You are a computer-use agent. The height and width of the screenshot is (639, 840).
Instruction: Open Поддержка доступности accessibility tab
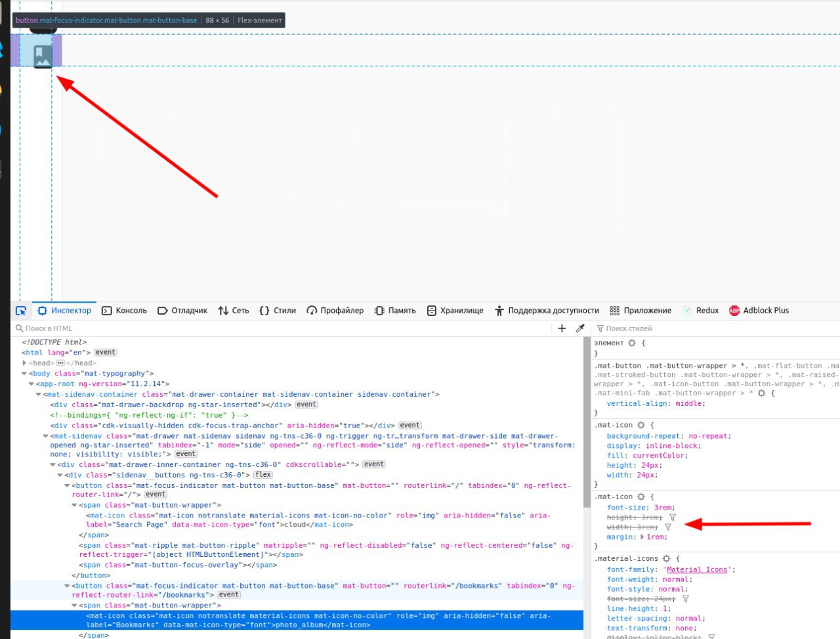tap(547, 311)
